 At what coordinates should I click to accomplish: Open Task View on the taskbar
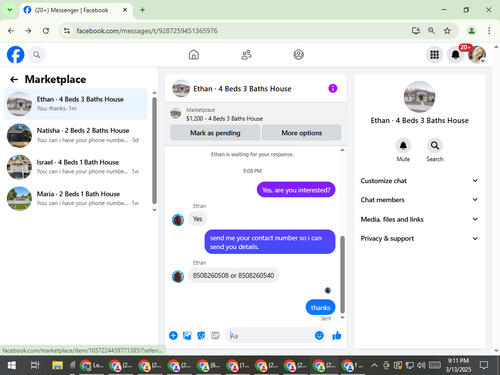35,366
